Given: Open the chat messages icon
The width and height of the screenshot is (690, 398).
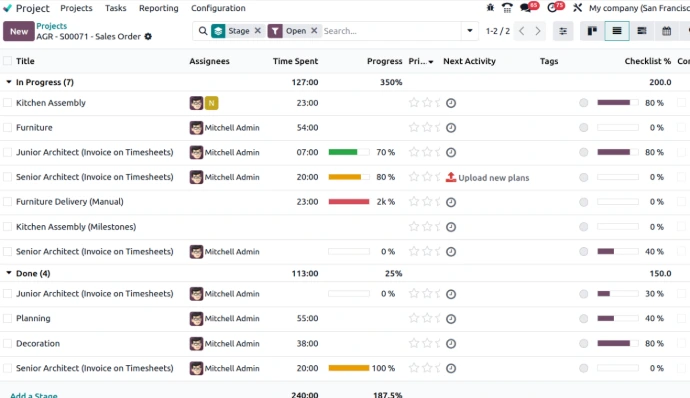Looking at the screenshot, I should coord(525,7).
